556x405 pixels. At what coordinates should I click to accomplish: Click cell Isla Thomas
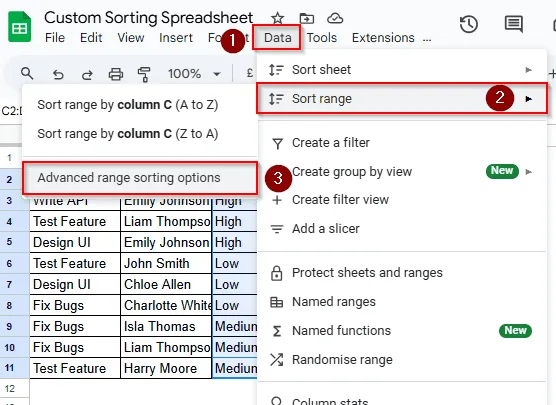point(166,327)
